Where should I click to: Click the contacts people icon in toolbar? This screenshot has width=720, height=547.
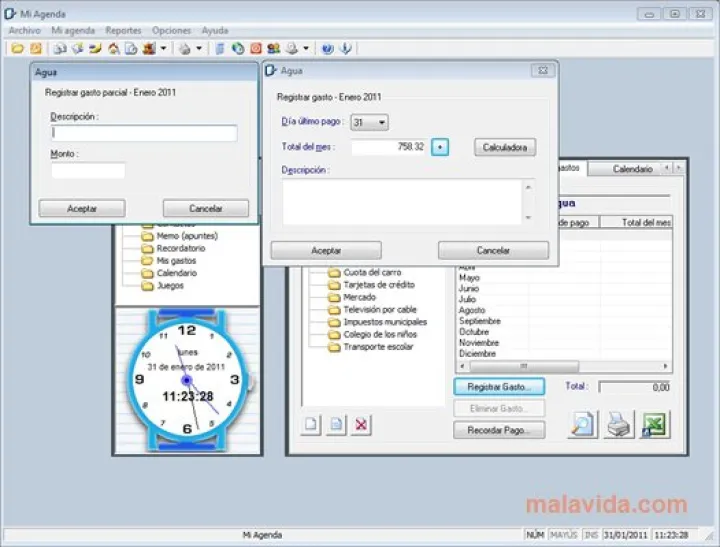click(x=273, y=48)
